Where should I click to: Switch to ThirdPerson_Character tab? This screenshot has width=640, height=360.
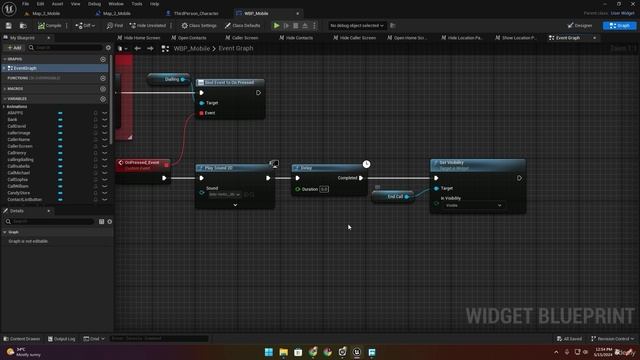pyautogui.click(x=192, y=13)
